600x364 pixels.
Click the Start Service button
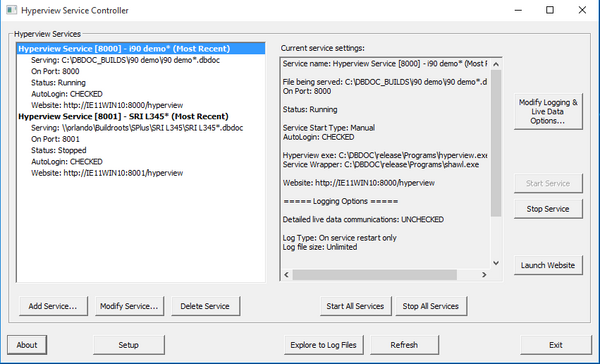click(x=548, y=183)
